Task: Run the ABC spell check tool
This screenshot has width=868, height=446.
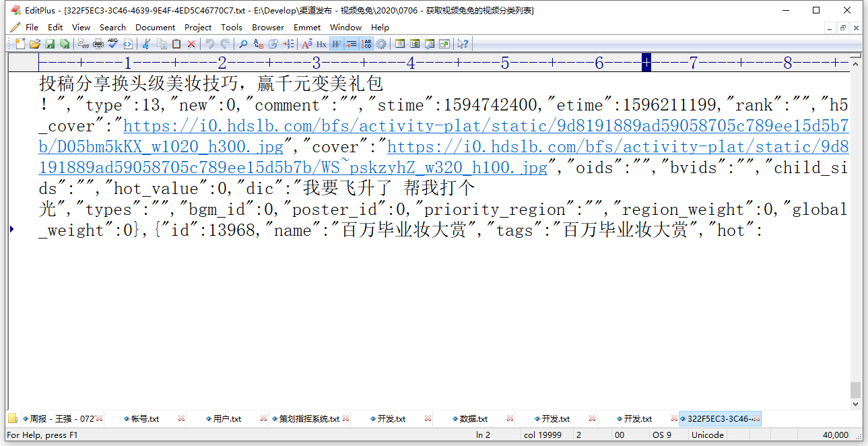Action: 113,44
